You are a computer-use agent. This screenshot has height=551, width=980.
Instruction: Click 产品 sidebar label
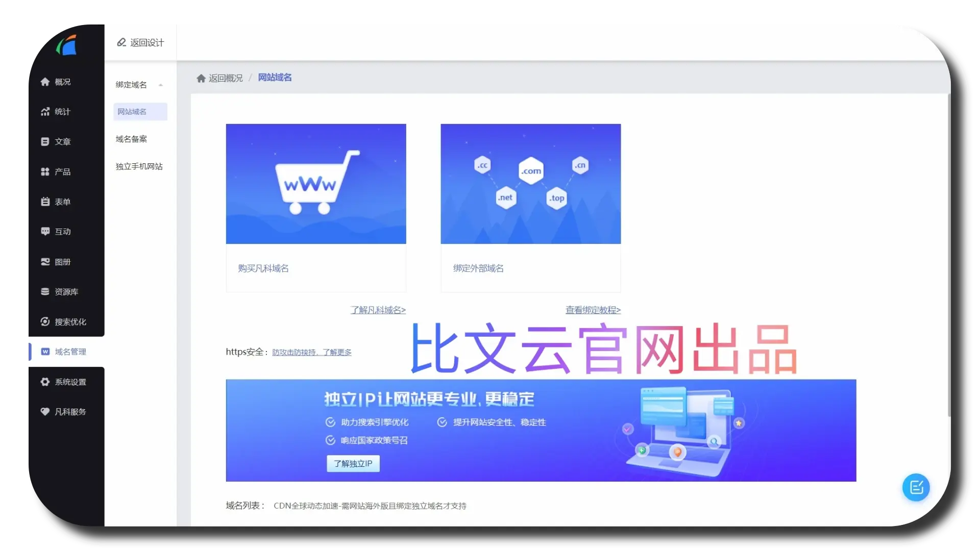click(63, 172)
